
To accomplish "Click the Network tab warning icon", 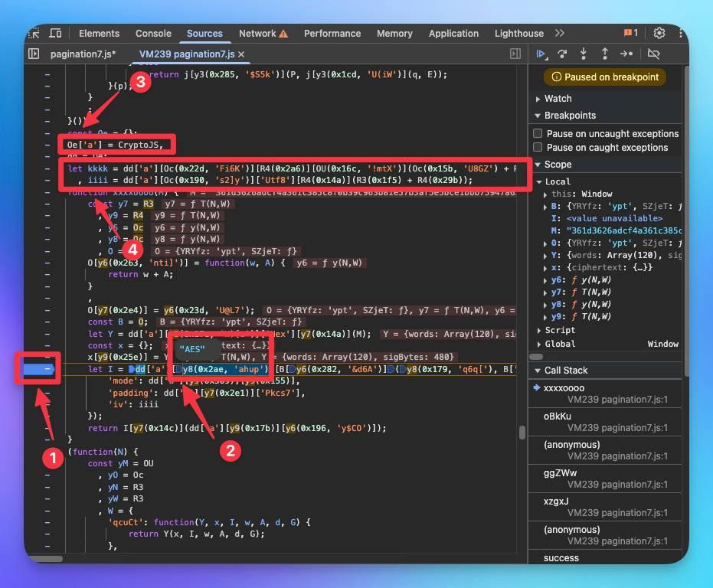I will [x=283, y=34].
